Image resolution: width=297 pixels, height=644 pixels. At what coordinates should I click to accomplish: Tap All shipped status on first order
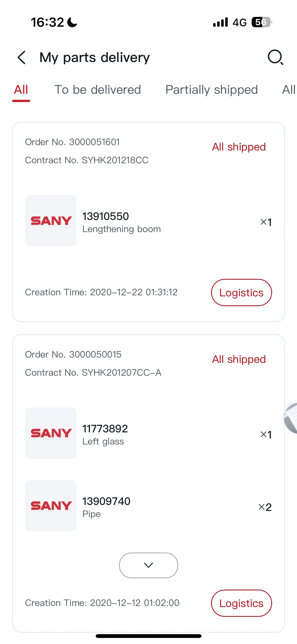coord(238,147)
